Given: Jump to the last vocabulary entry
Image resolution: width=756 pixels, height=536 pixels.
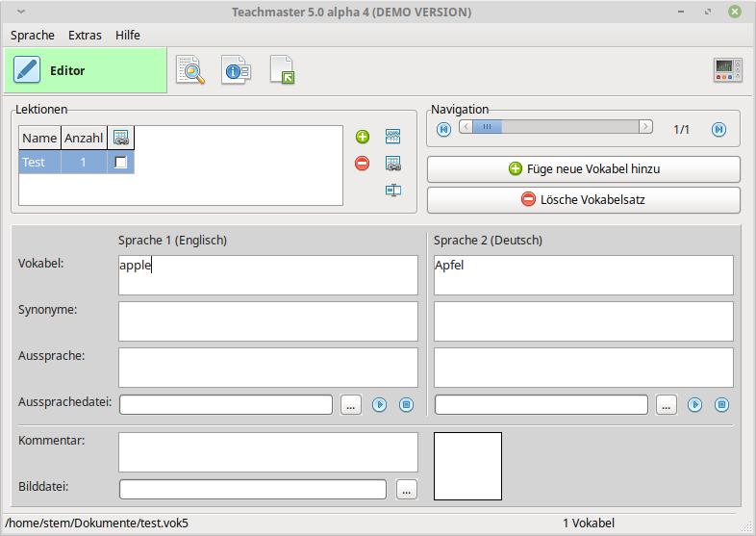Looking at the screenshot, I should tap(718, 129).
